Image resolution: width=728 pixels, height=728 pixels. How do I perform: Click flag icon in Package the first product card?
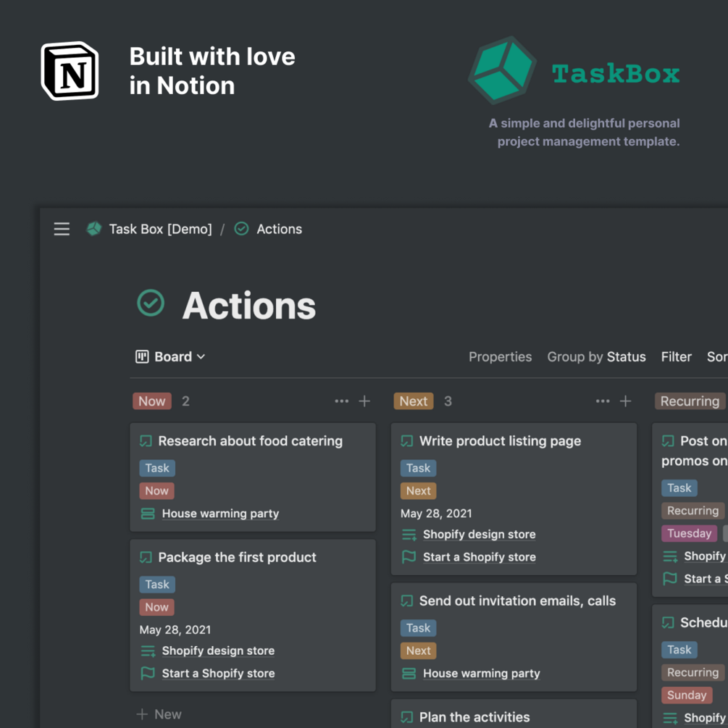coord(148,673)
